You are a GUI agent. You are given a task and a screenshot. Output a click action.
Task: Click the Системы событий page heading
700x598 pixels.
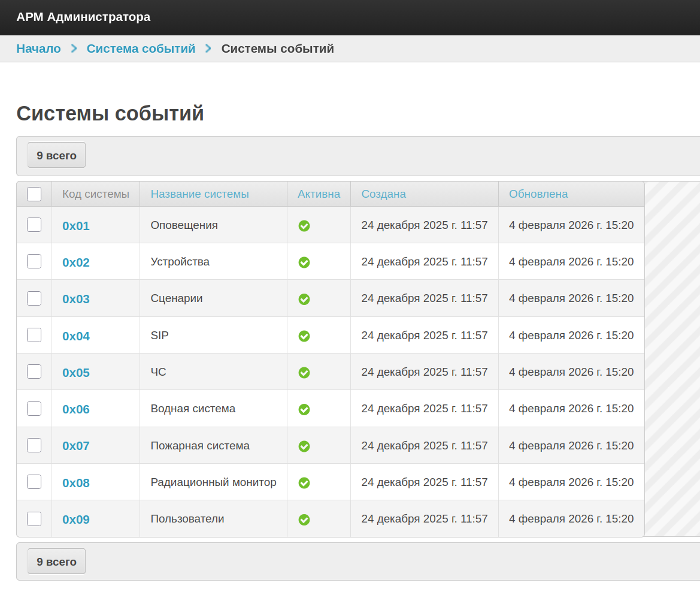110,113
